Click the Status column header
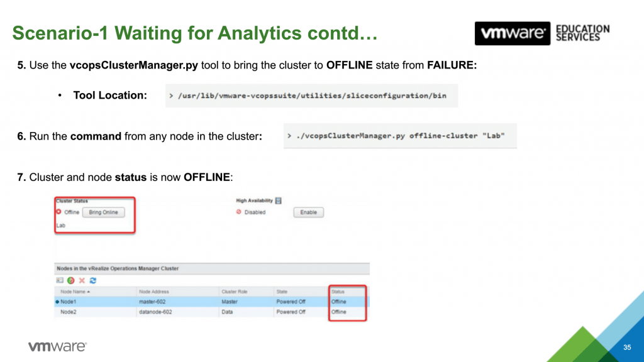This screenshot has height=362, width=644. pos(339,292)
